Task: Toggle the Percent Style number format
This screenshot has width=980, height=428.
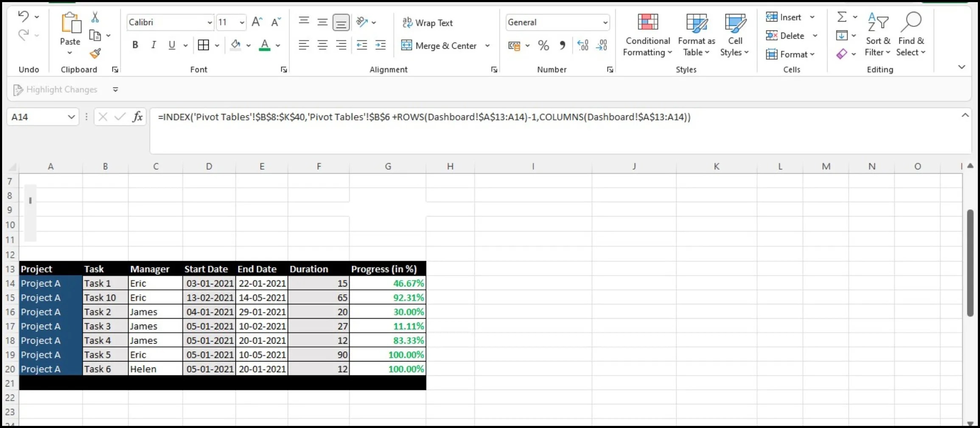Action: tap(543, 45)
